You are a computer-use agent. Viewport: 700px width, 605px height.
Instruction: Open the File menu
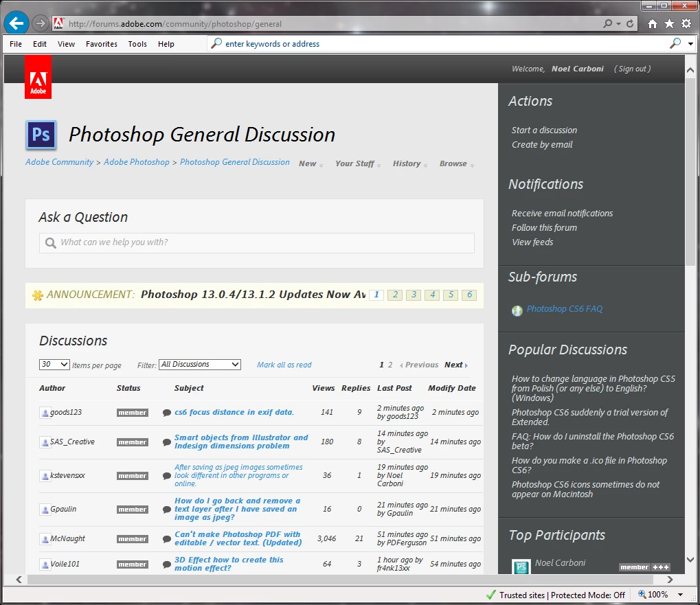[x=16, y=44]
